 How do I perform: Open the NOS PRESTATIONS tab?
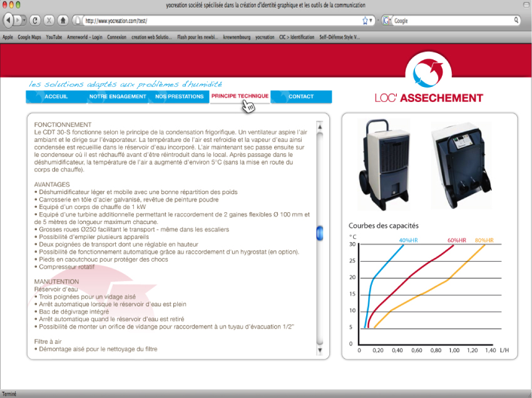(x=179, y=97)
